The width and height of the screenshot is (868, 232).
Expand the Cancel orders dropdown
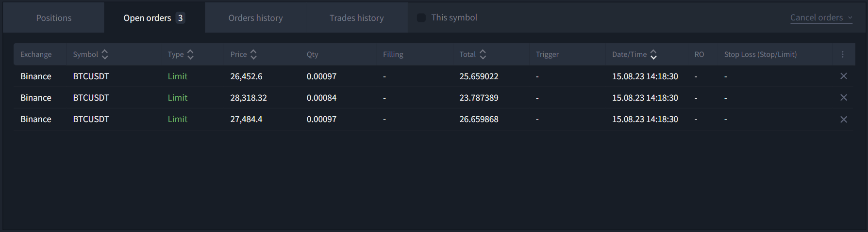click(x=821, y=18)
